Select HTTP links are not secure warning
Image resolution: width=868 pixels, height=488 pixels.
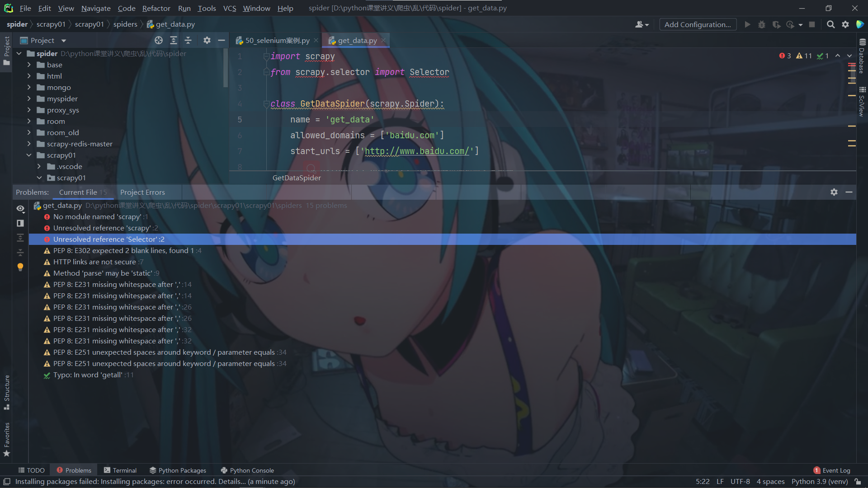coord(443,262)
